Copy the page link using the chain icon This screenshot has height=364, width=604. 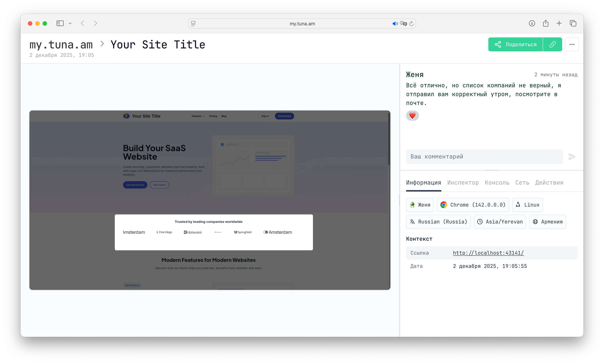point(553,44)
